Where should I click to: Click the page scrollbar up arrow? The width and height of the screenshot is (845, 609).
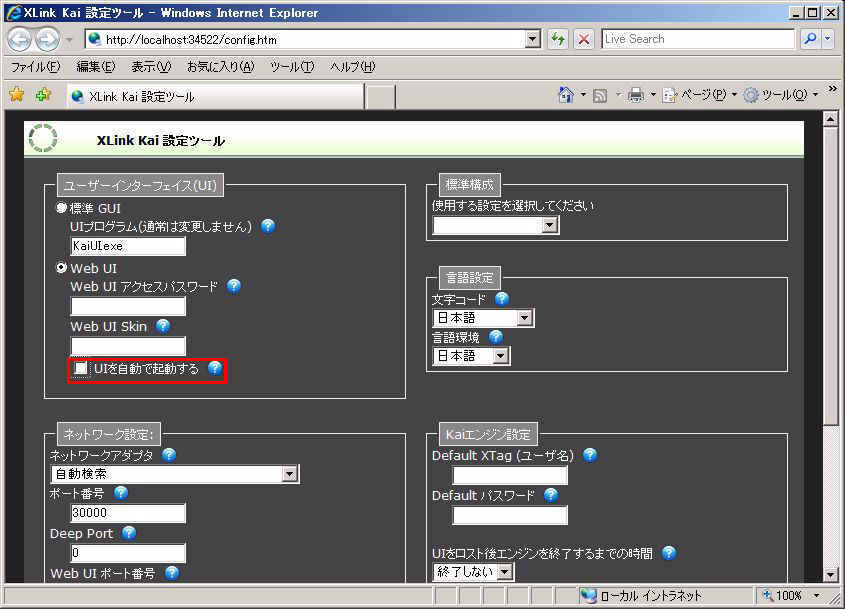coord(830,118)
